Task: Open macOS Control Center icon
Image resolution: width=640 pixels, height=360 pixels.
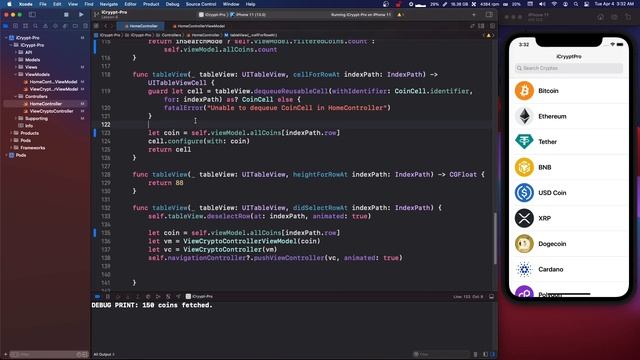Action: click(586, 4)
